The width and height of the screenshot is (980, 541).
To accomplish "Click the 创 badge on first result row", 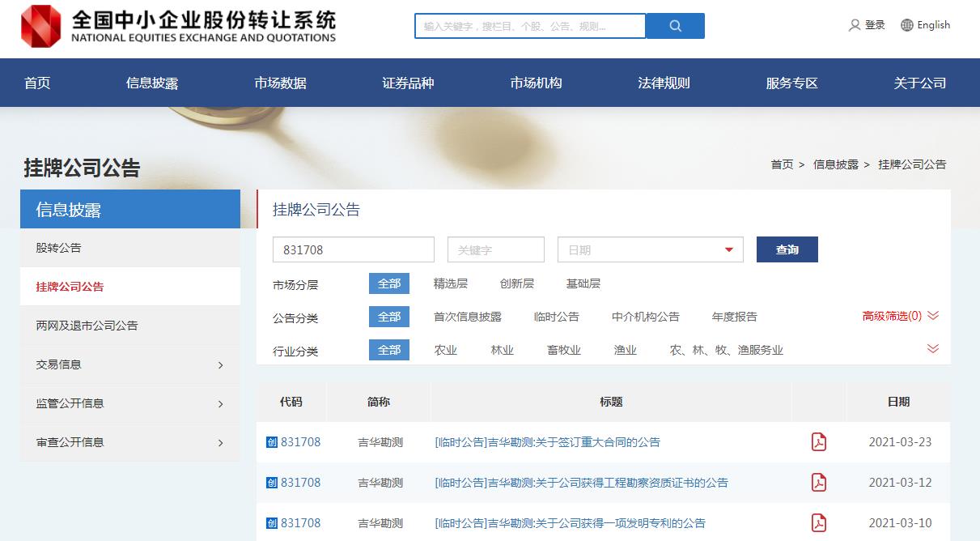I will tap(272, 442).
